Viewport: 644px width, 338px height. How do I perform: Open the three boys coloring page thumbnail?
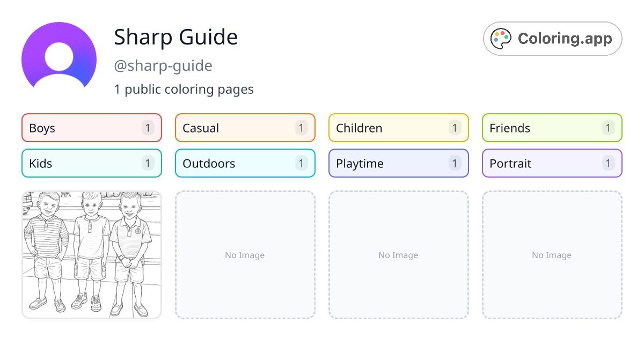[91, 255]
